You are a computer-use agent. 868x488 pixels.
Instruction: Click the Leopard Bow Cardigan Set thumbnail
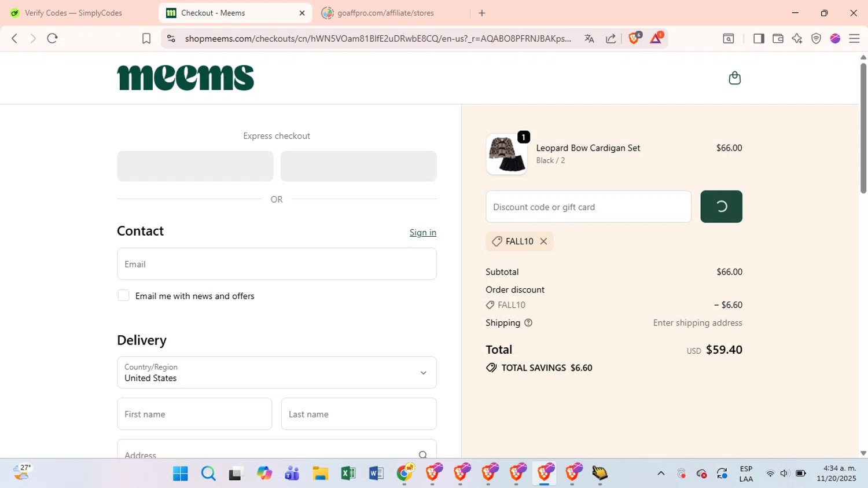click(506, 155)
